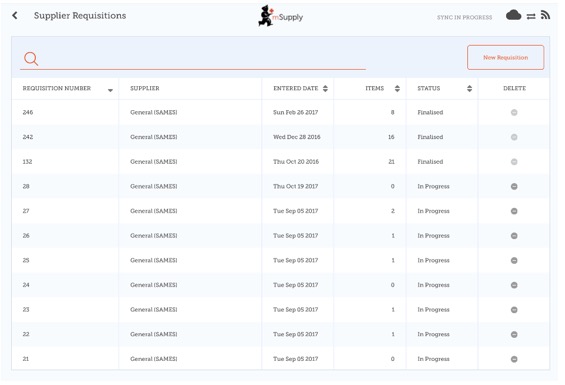The width and height of the screenshot is (565, 385).
Task: Go back using the back arrow
Action: (15, 16)
